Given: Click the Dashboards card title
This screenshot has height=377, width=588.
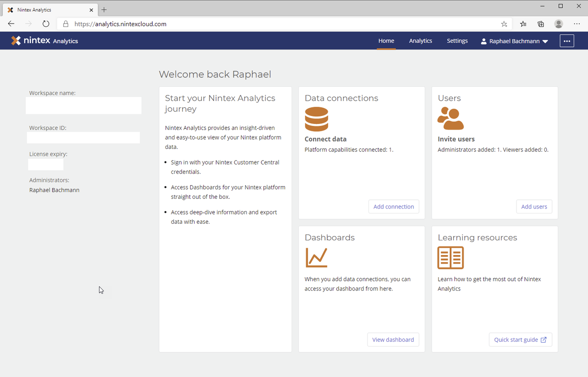Looking at the screenshot, I should [x=330, y=237].
